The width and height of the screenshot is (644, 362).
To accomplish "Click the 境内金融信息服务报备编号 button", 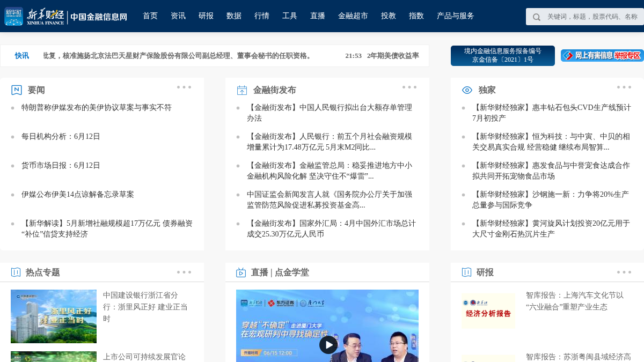I will coord(503,56).
